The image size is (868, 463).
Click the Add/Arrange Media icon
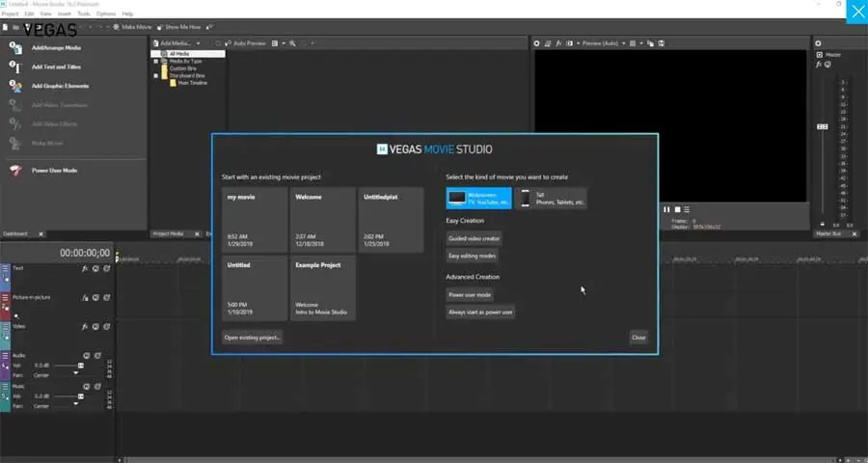(x=15, y=48)
